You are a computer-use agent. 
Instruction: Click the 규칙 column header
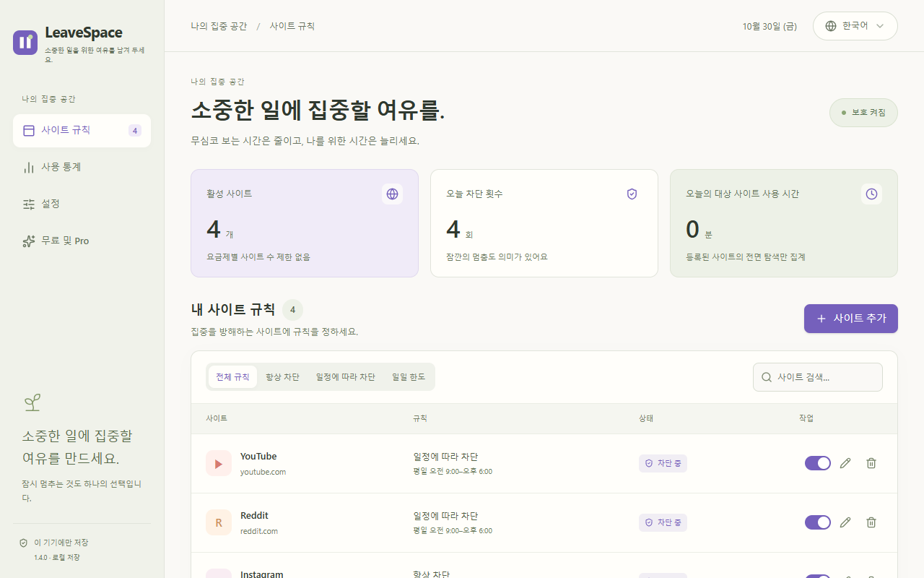pos(419,418)
